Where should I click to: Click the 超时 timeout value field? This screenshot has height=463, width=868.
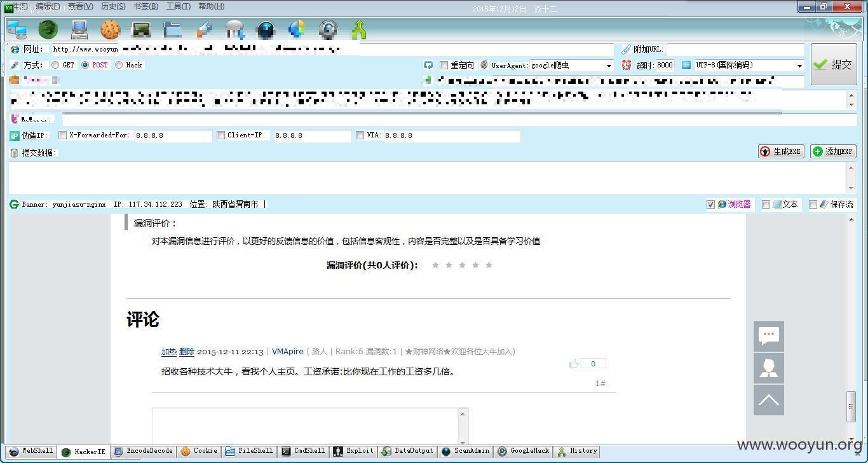(665, 65)
